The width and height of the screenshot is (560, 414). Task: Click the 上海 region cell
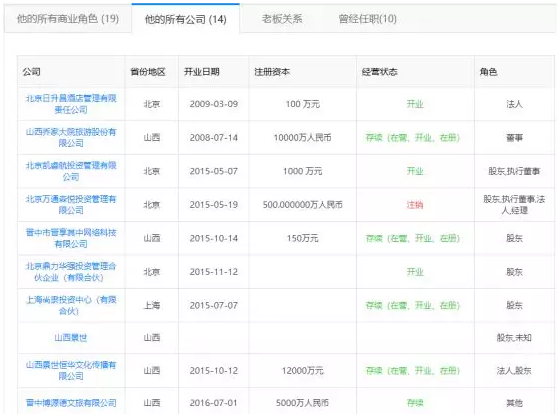152,305
